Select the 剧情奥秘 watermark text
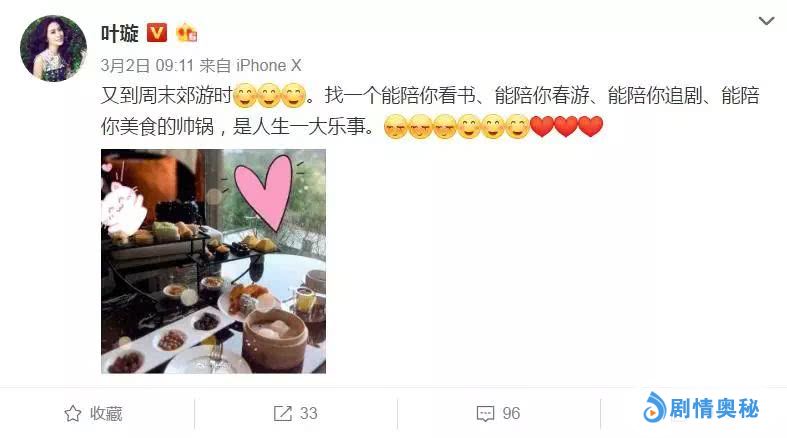Image resolution: width=787 pixels, height=438 pixels. pyautogui.click(x=714, y=408)
